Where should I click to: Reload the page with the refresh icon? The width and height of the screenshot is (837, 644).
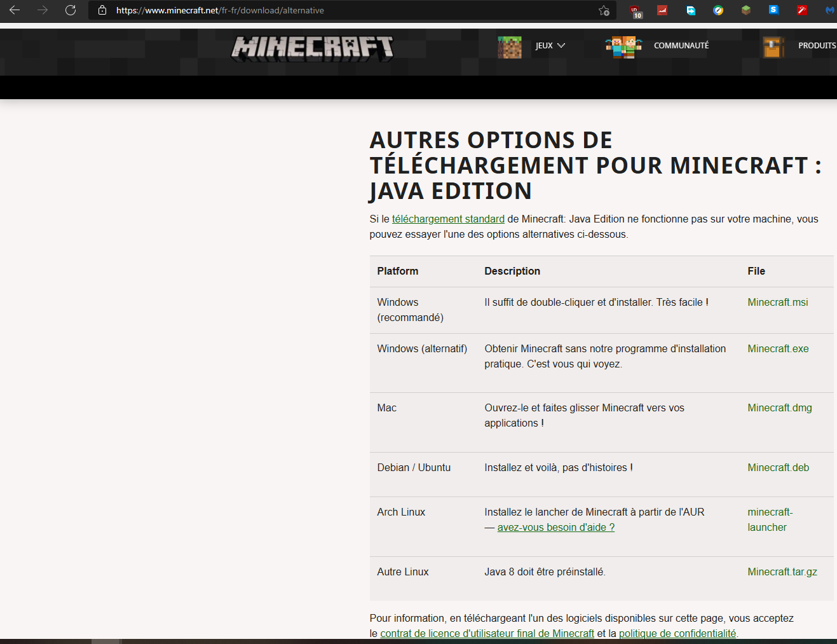click(71, 10)
